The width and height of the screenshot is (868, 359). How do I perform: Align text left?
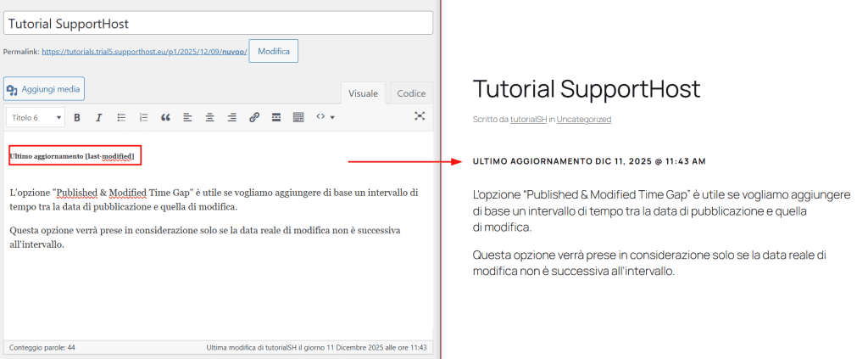(x=187, y=117)
